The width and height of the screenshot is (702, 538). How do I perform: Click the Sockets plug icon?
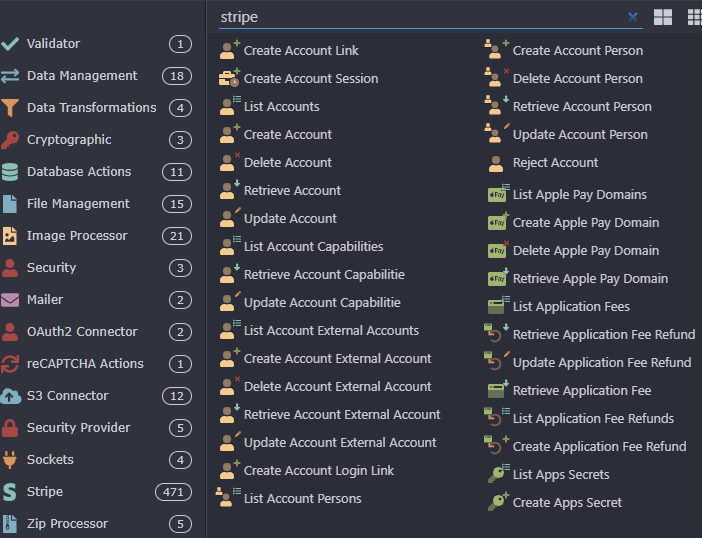click(10, 460)
